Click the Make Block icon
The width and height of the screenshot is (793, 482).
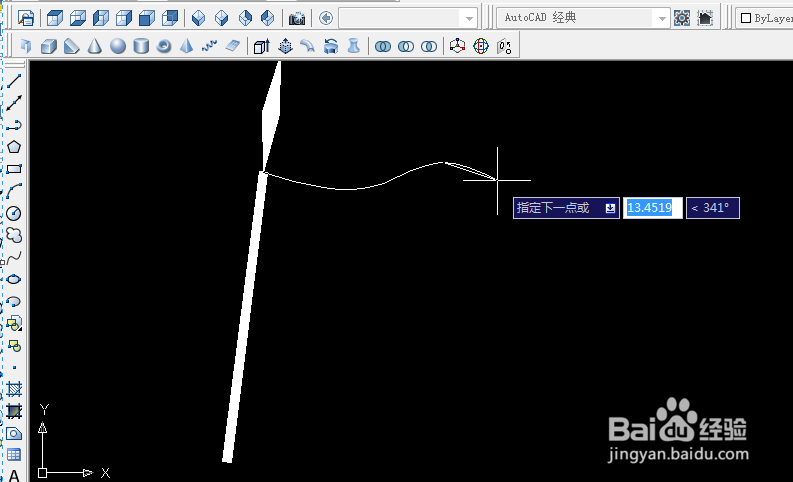tap(14, 346)
